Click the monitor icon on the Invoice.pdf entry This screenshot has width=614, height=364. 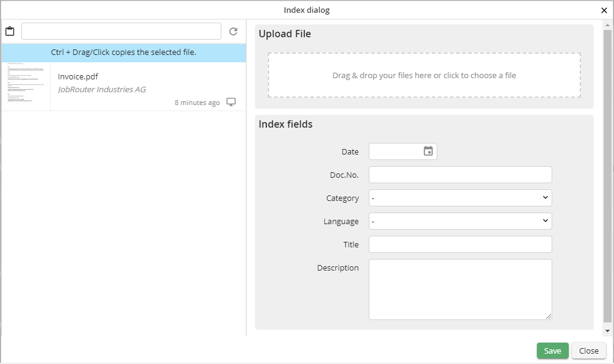231,102
